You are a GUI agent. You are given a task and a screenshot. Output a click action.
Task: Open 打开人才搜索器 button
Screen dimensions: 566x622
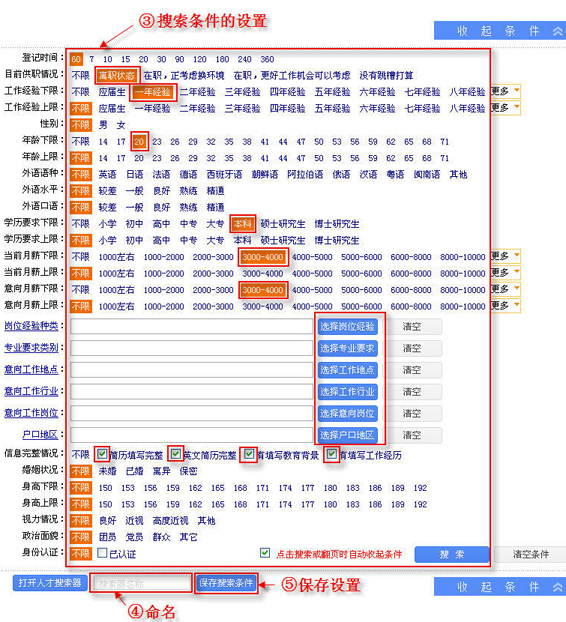[x=50, y=583]
